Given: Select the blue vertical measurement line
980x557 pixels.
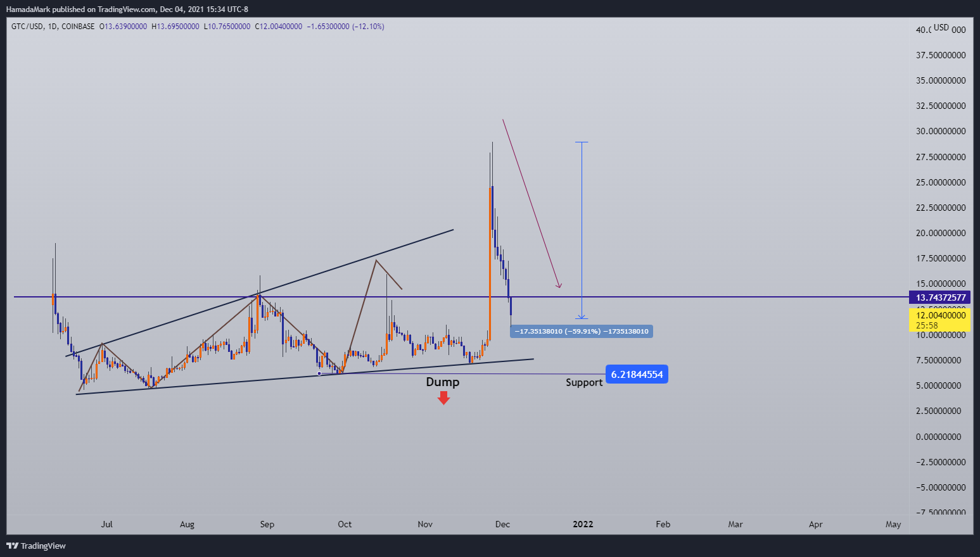Looking at the screenshot, I should point(582,230).
